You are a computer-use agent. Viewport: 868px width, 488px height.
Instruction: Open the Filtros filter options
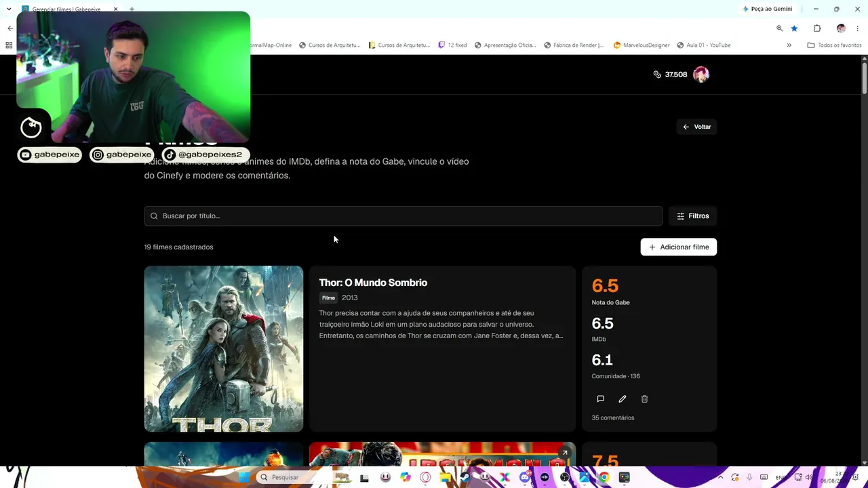(692, 216)
